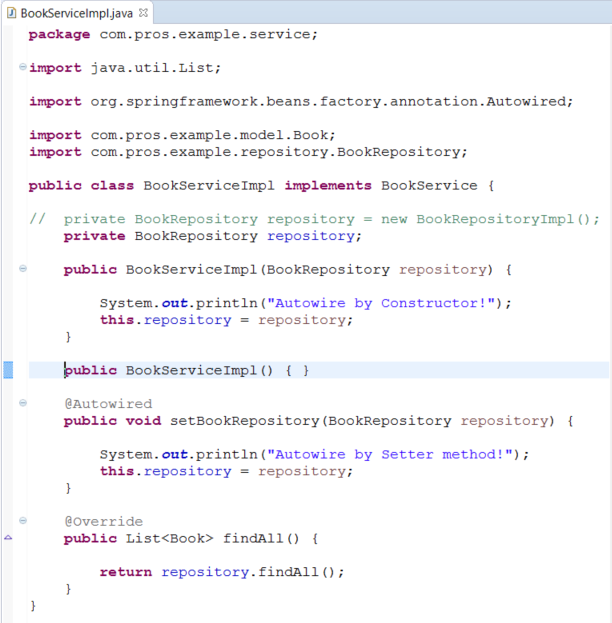The image size is (612, 623).
Task: Click the implements keyword
Action: (x=328, y=186)
